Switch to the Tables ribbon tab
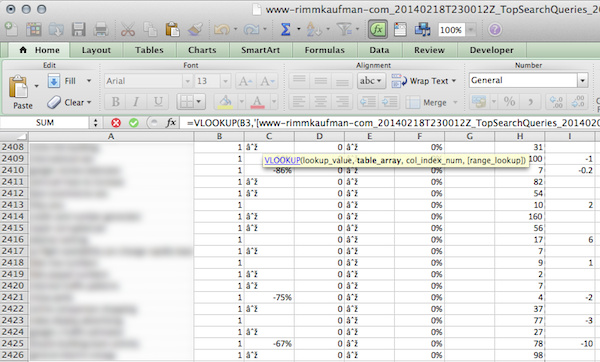 click(149, 50)
